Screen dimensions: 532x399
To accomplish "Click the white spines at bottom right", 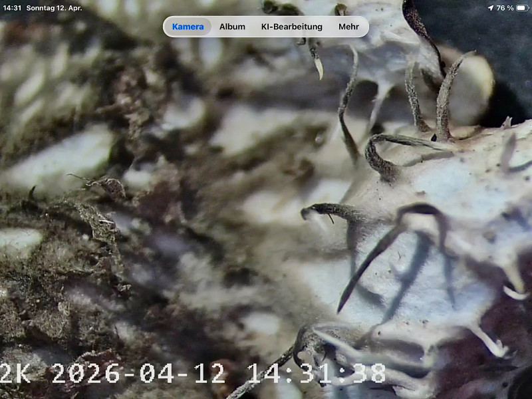I will (x=492, y=342).
